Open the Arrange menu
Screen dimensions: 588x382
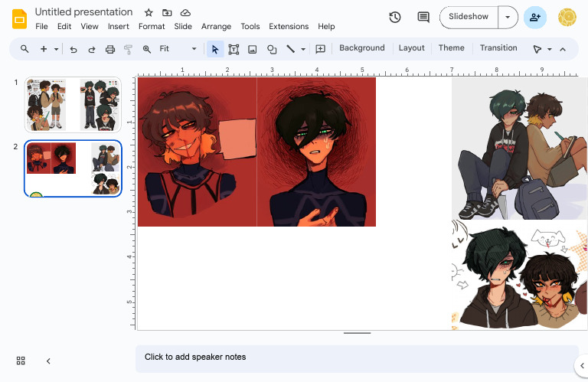click(216, 27)
